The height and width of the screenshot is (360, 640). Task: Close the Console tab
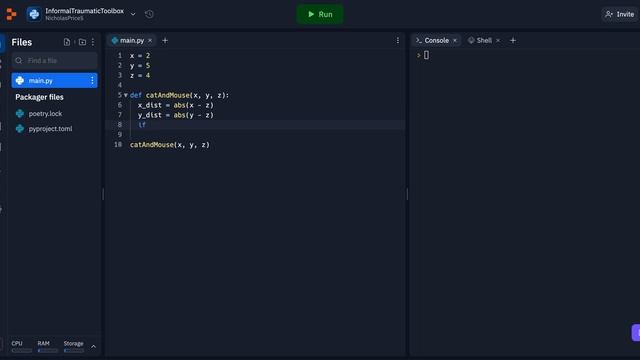coord(455,40)
